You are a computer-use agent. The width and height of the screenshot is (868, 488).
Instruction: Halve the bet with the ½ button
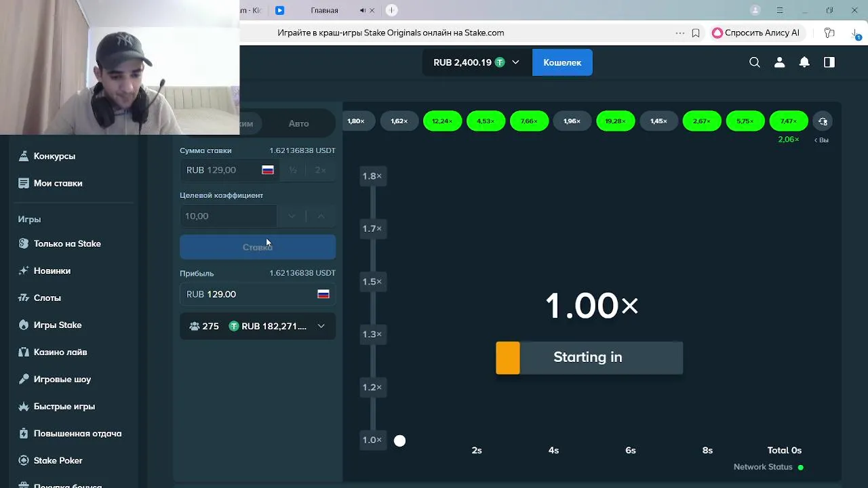(293, 170)
